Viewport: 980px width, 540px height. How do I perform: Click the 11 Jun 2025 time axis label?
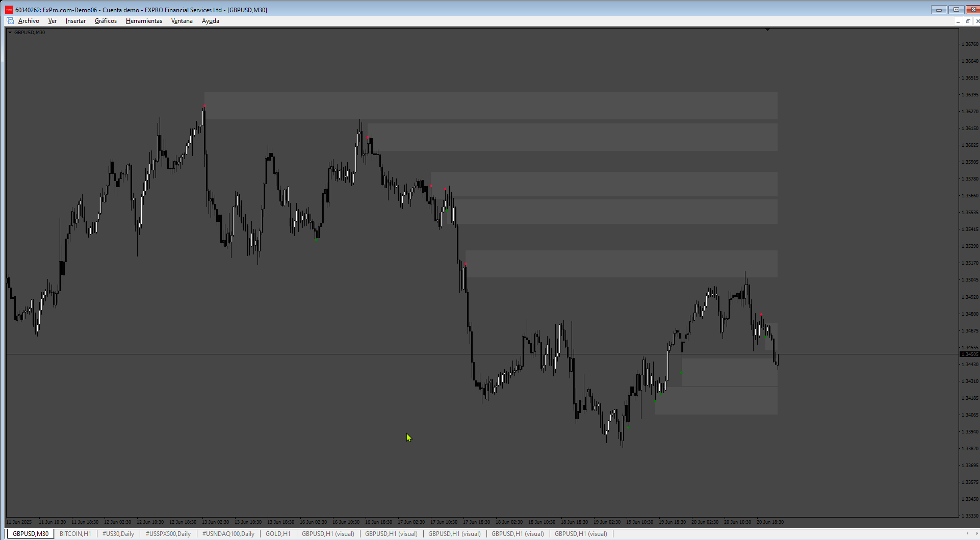pyautogui.click(x=19, y=522)
